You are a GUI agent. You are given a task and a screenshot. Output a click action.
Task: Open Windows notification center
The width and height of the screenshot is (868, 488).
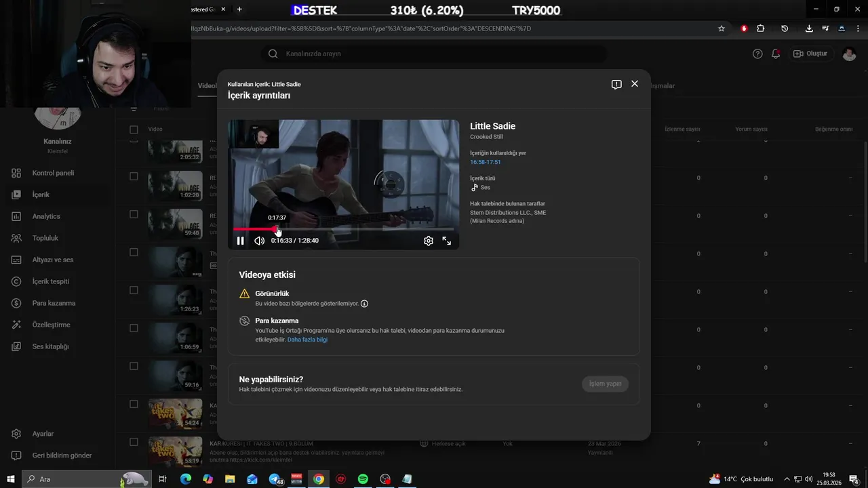pyautogui.click(x=855, y=479)
